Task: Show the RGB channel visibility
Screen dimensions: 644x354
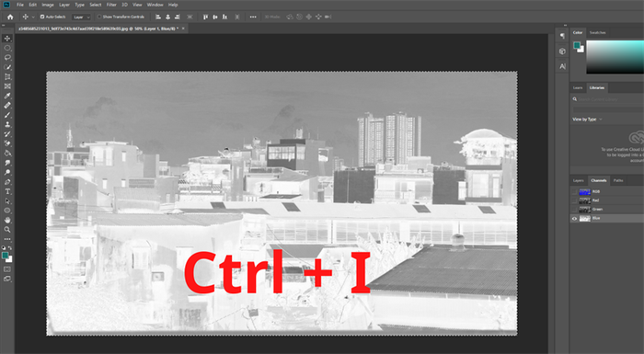Action: point(574,191)
